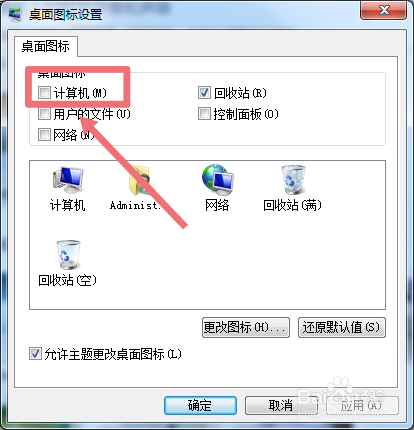Click the 取消 cancel button

[x=281, y=405]
